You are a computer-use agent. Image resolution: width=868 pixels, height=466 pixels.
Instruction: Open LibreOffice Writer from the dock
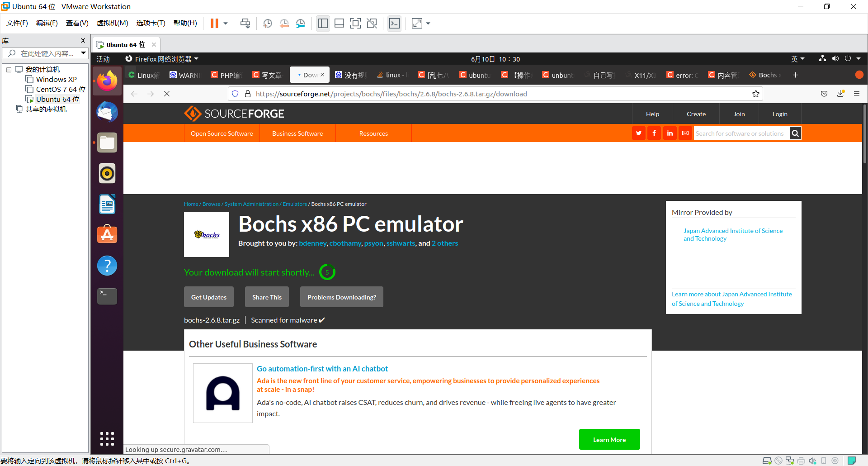click(107, 204)
